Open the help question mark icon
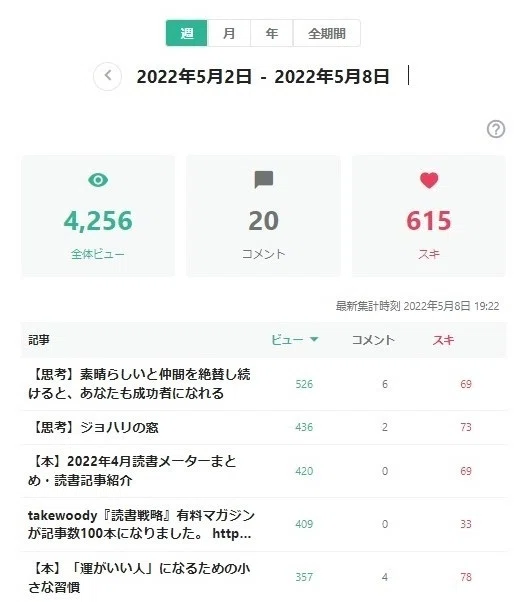This screenshot has width=524, height=602. click(x=496, y=129)
